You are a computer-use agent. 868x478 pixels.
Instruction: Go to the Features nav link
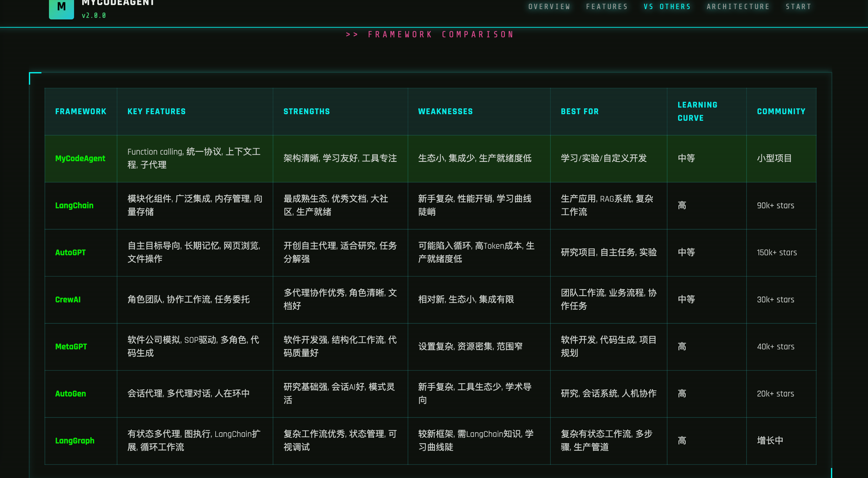click(607, 7)
